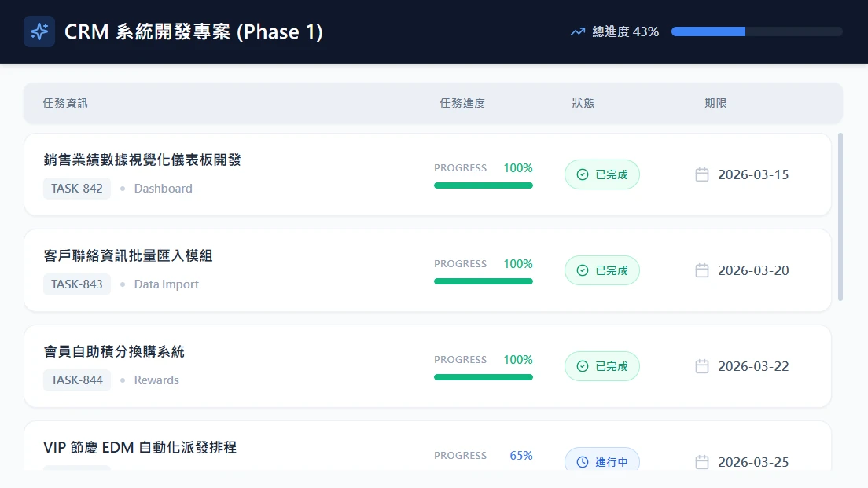Click calendar icon next to 2026-03-15
The image size is (868, 488).
tap(702, 174)
